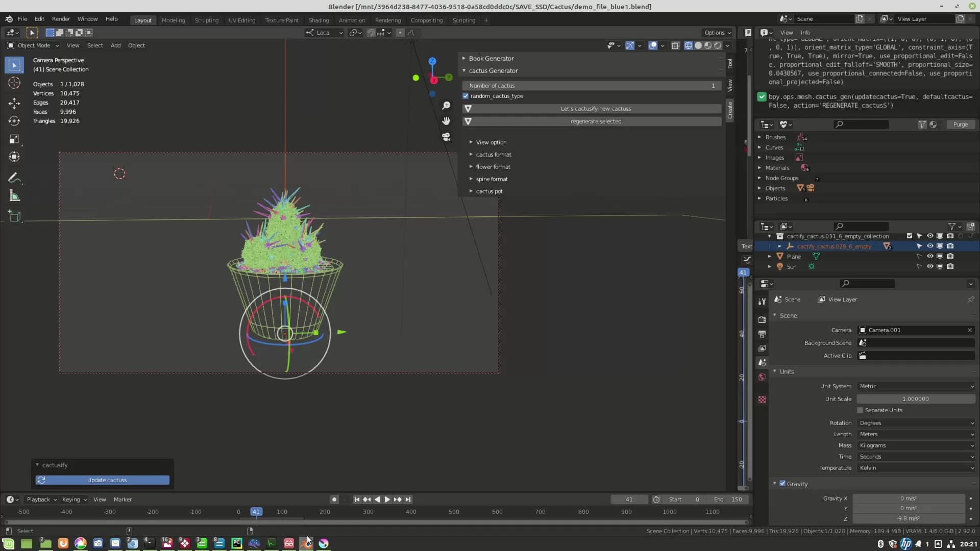Choose the Add Cube tool
980x551 pixels.
14,216
